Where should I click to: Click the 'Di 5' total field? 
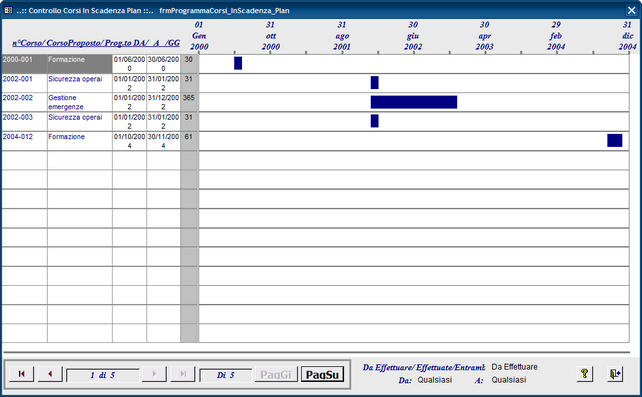(225, 375)
